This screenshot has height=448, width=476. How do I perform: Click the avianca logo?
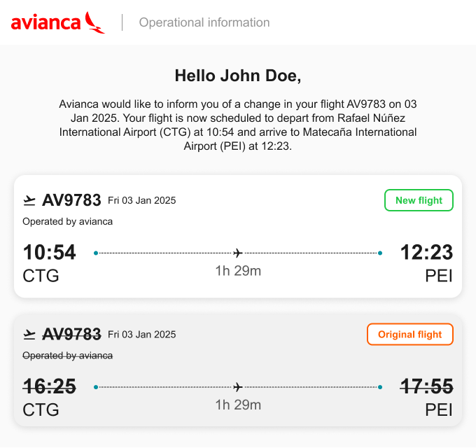point(57,22)
